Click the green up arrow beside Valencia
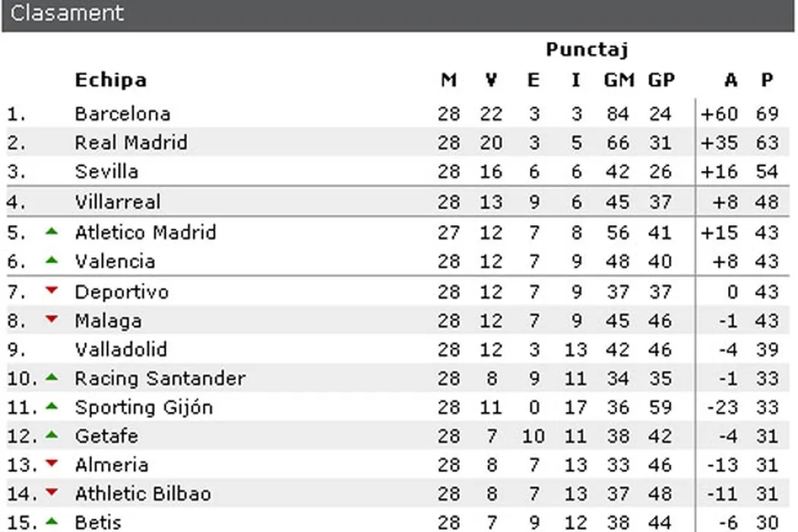 click(52, 260)
